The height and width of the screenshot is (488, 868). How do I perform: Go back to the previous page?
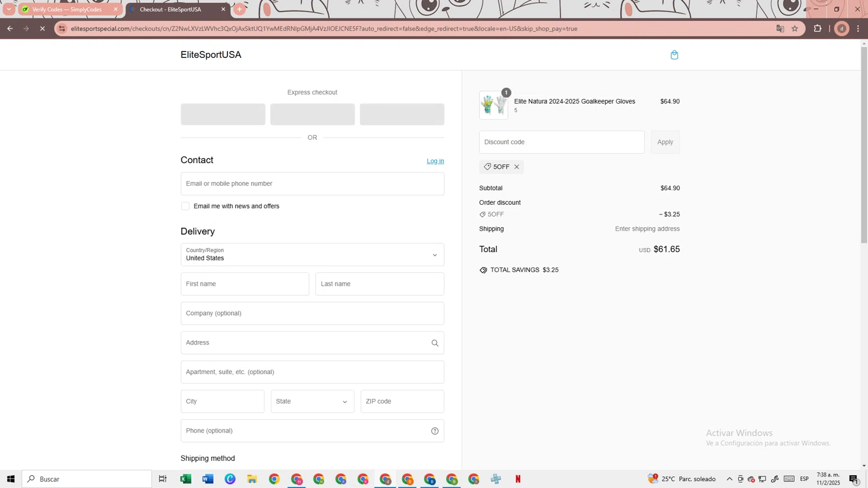point(10,28)
